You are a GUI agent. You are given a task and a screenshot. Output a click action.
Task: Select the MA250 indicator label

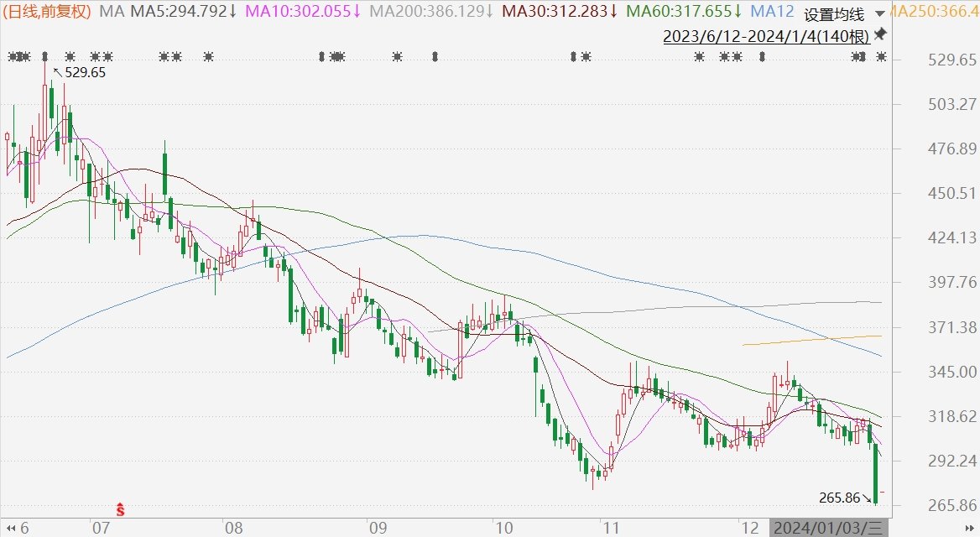pos(931,12)
